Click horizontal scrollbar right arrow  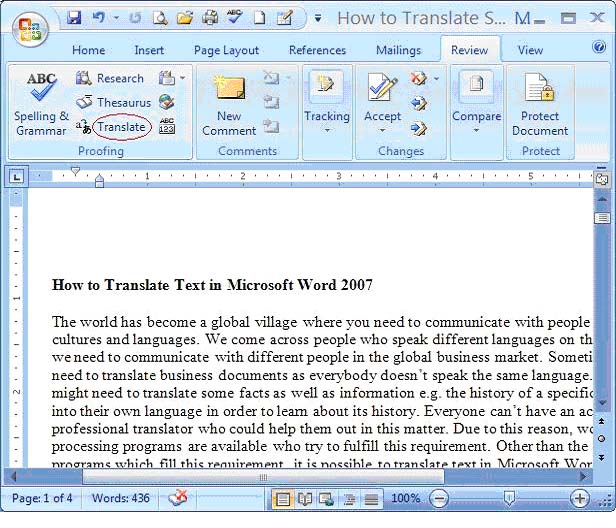[584, 477]
